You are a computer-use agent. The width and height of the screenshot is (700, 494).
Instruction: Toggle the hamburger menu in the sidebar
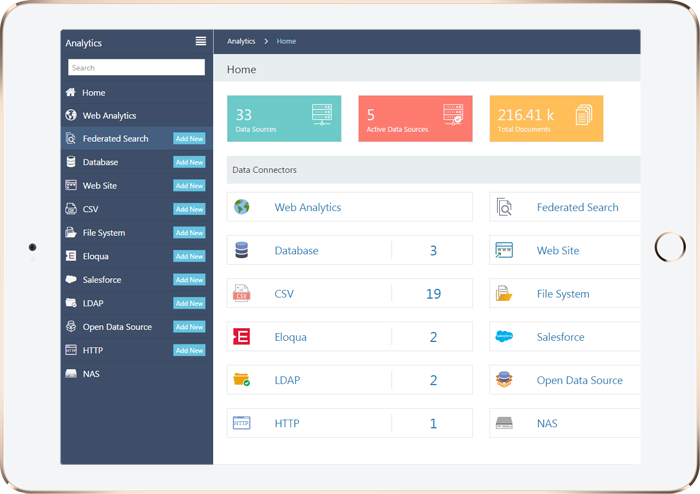coord(201,41)
